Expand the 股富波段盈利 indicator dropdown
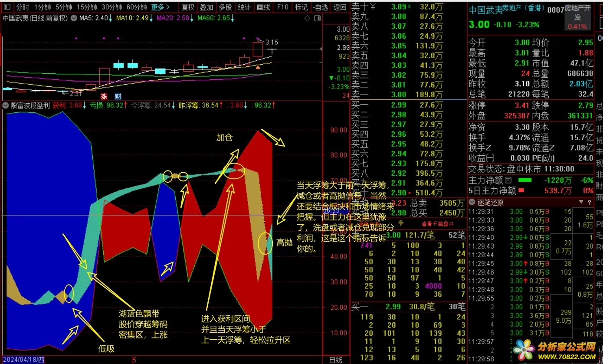 6,105
